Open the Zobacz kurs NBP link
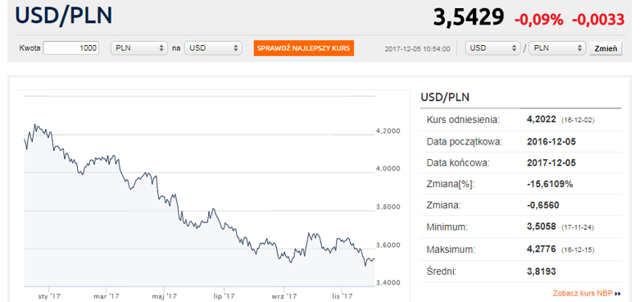 coord(583,293)
